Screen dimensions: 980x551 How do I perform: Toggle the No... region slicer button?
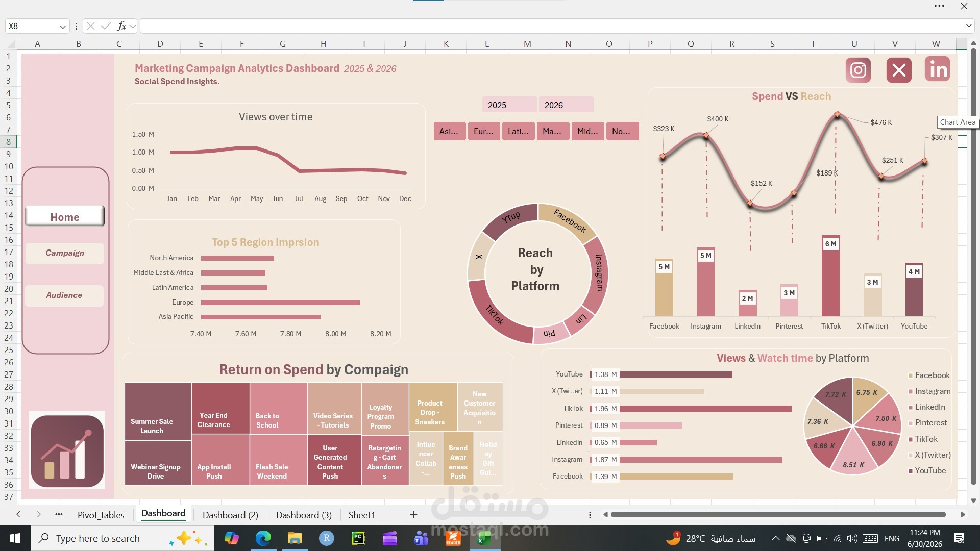[622, 131]
